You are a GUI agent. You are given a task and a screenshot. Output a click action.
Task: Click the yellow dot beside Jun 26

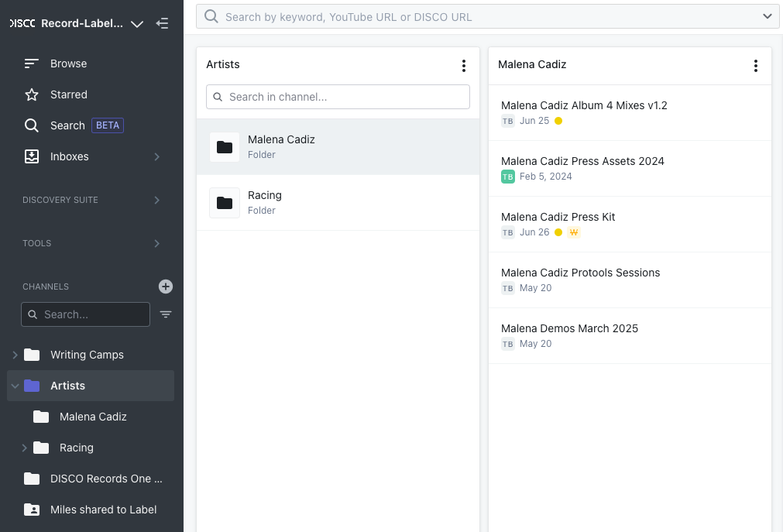pos(558,232)
